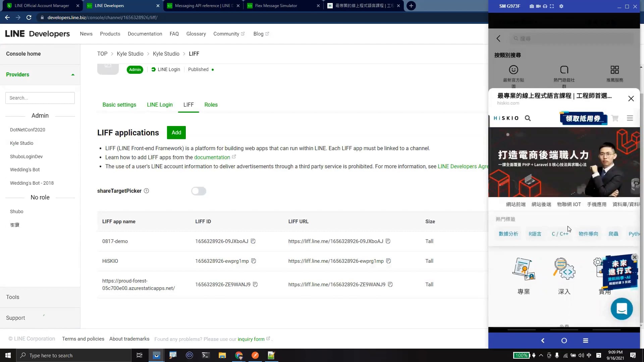This screenshot has width=644, height=362.
Task: Open HiSKIO search magnifier icon
Action: point(528,118)
